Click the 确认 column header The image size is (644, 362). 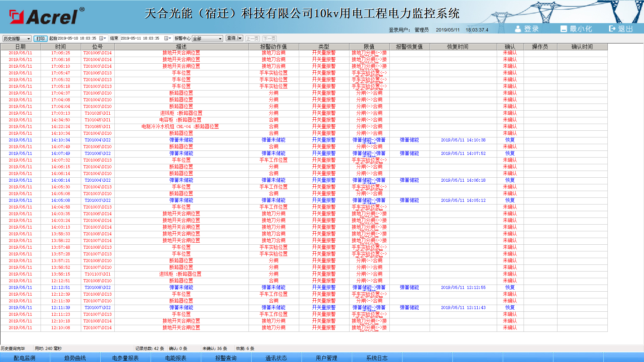510,47
